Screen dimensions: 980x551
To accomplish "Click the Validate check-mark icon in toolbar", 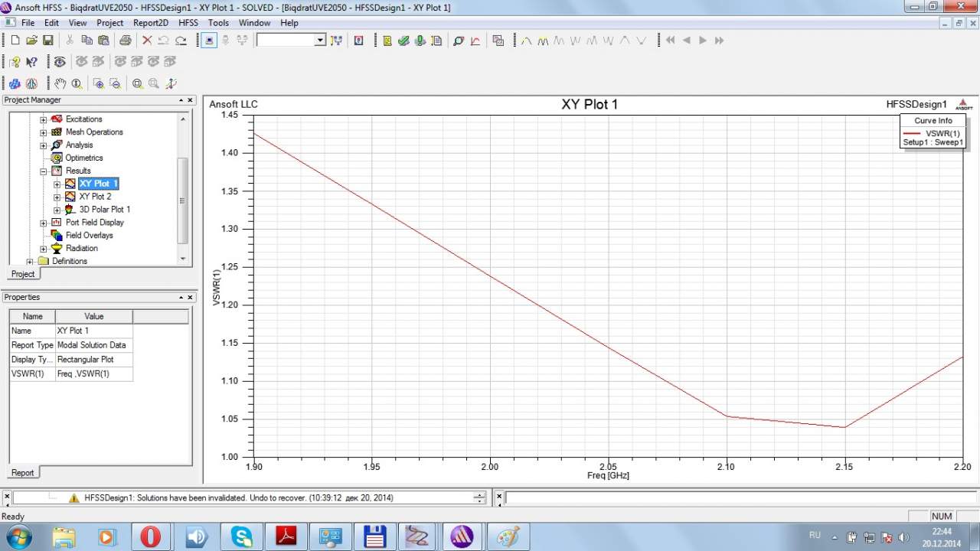I will [x=403, y=41].
